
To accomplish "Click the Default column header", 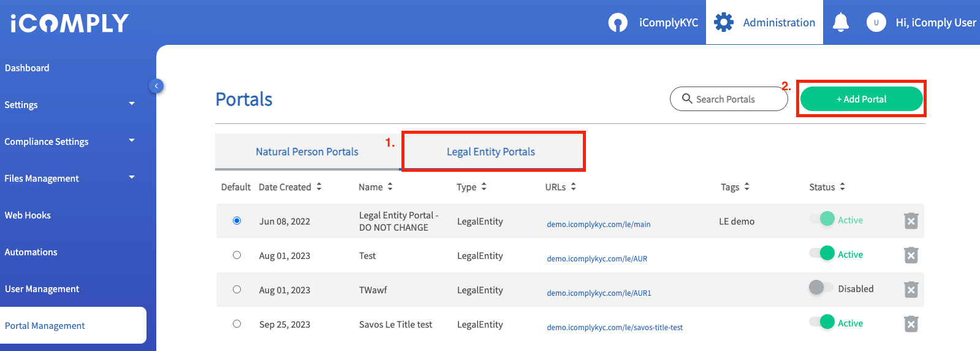I will click(236, 187).
